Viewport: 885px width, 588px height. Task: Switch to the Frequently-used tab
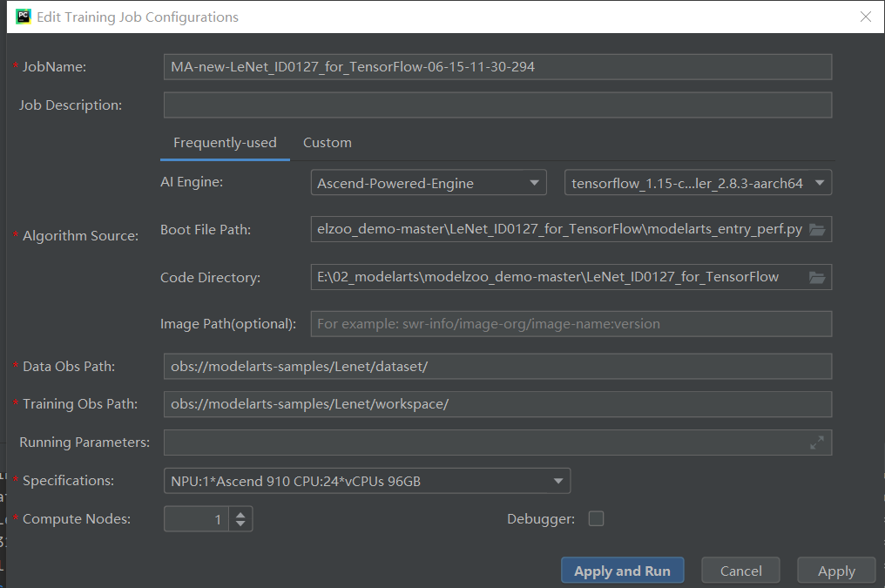225,143
